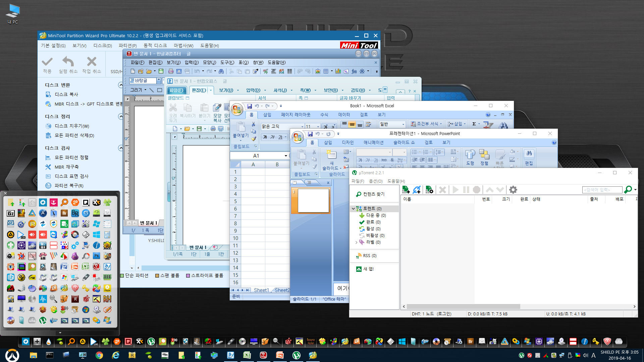
Task: Open Excel font name dropdown (맑은 고딕)
Action: point(302,126)
